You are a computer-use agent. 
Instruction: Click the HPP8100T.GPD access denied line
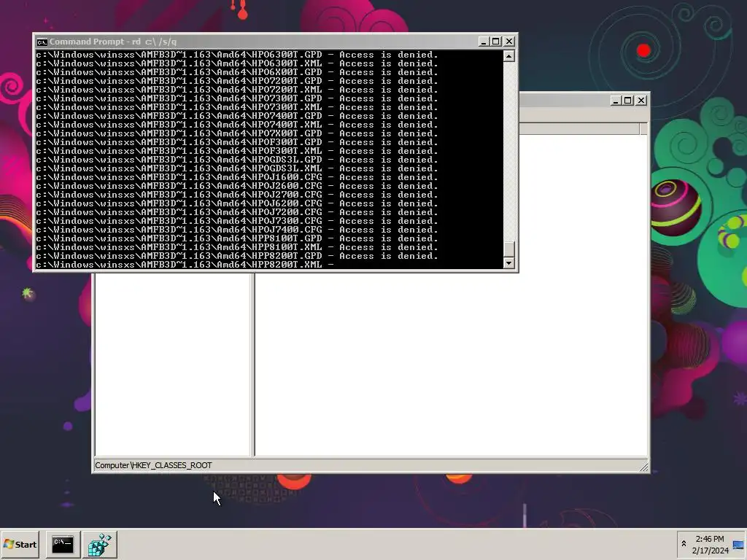point(237,238)
